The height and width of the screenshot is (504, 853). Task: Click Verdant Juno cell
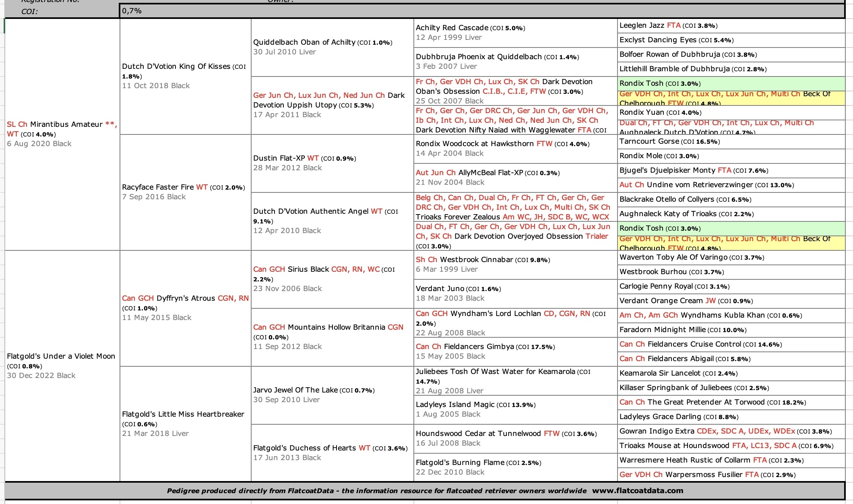516,294
